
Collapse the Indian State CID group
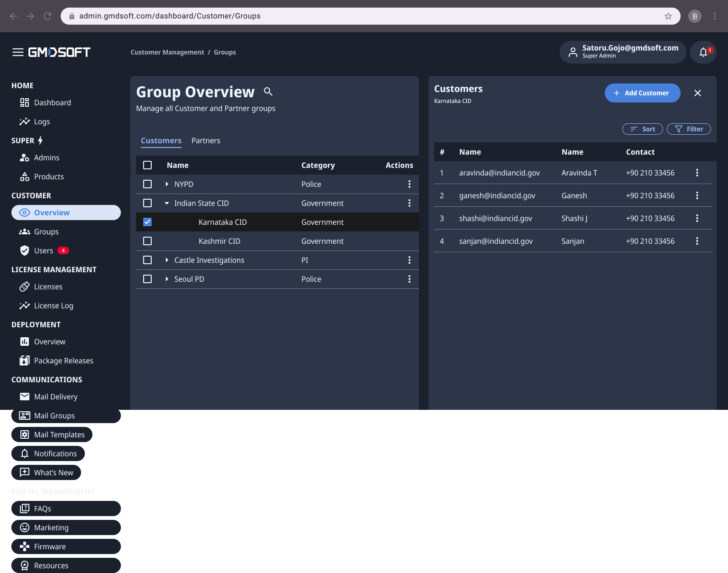pyautogui.click(x=167, y=203)
